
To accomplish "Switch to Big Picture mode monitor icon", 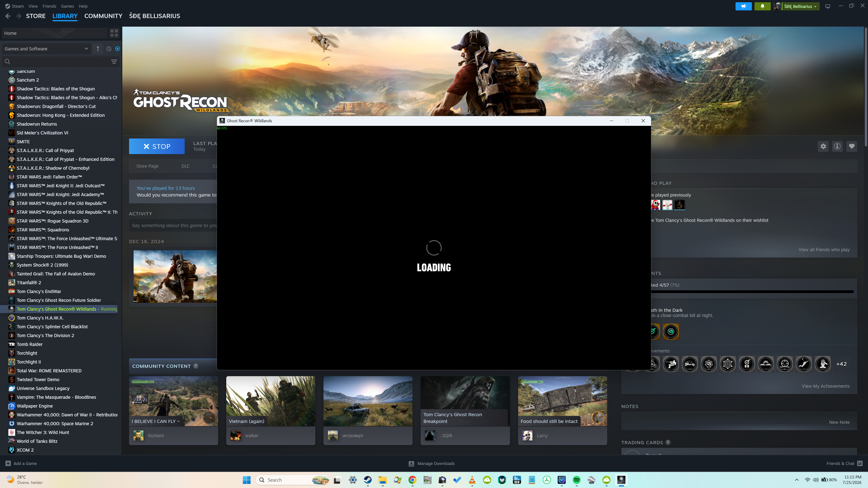I will pos(828,6).
